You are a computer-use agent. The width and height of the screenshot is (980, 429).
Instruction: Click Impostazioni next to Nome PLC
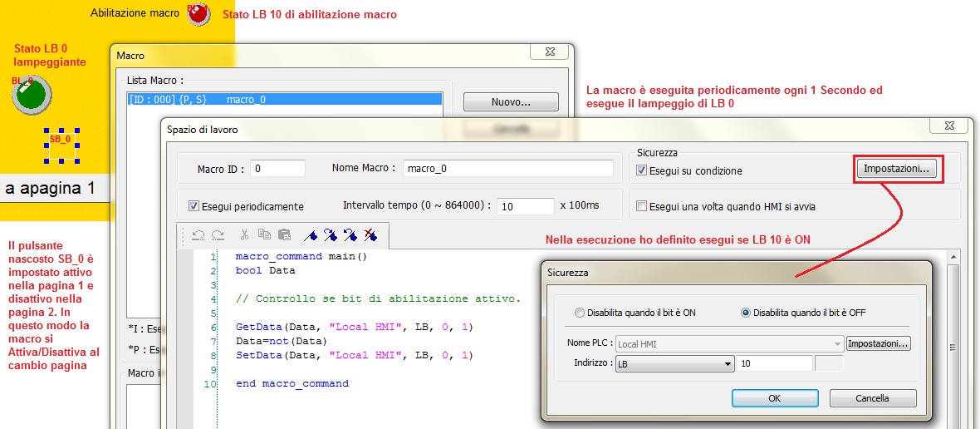tap(878, 343)
